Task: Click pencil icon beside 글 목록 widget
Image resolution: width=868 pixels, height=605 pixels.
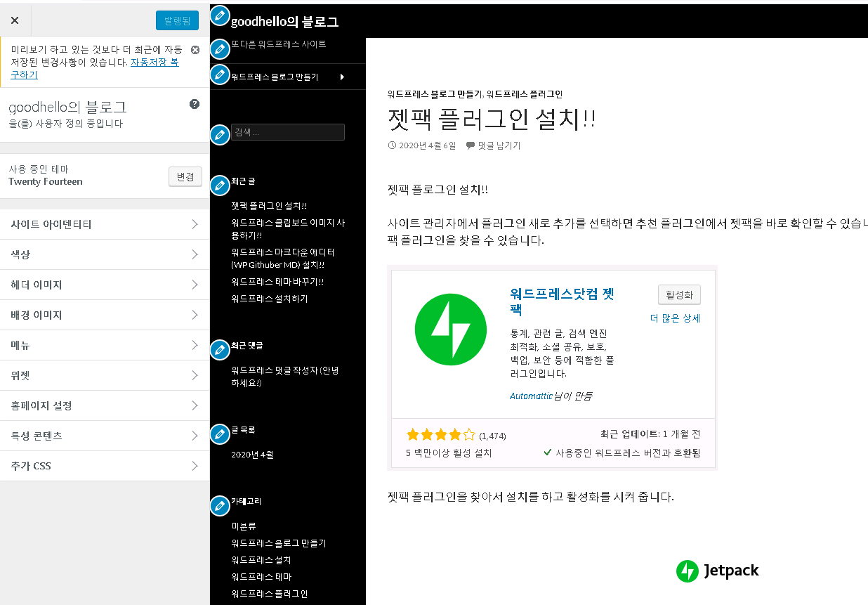Action: click(221, 434)
